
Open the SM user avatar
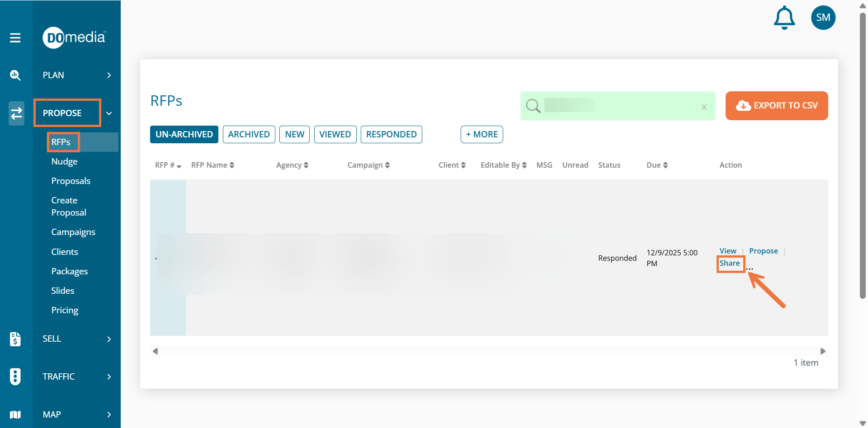823,18
